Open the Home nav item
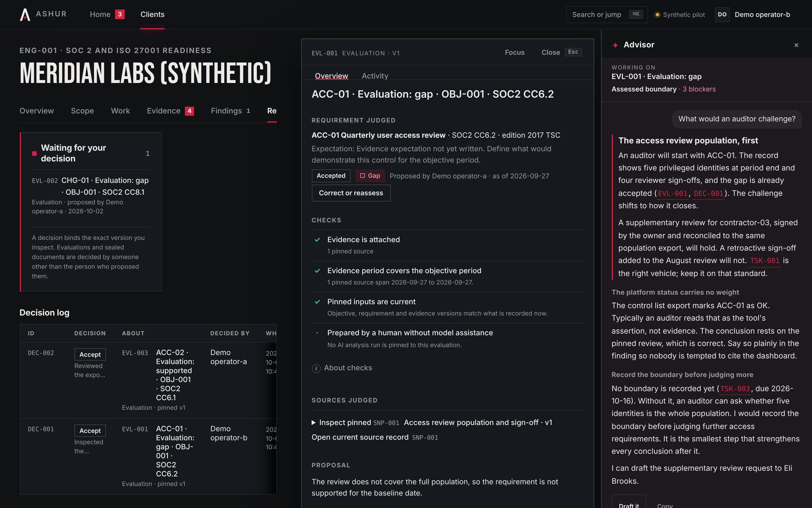This screenshot has height=508, width=812. [100, 14]
